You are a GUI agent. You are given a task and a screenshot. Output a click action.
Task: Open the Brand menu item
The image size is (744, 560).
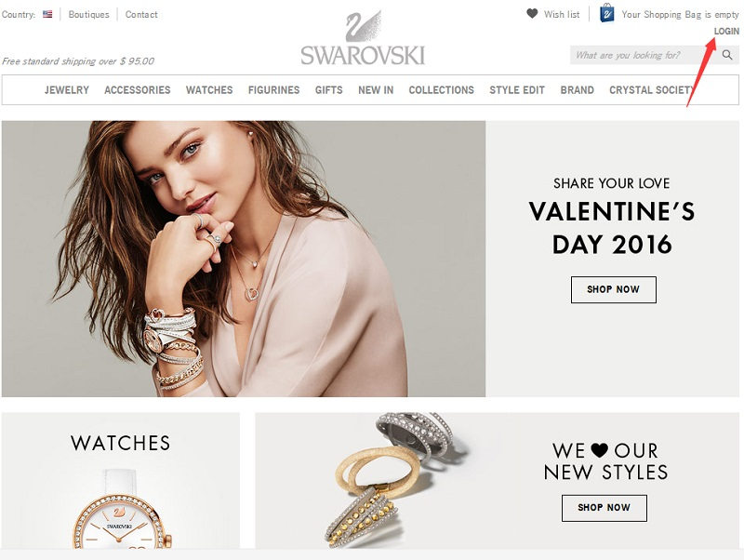point(577,90)
